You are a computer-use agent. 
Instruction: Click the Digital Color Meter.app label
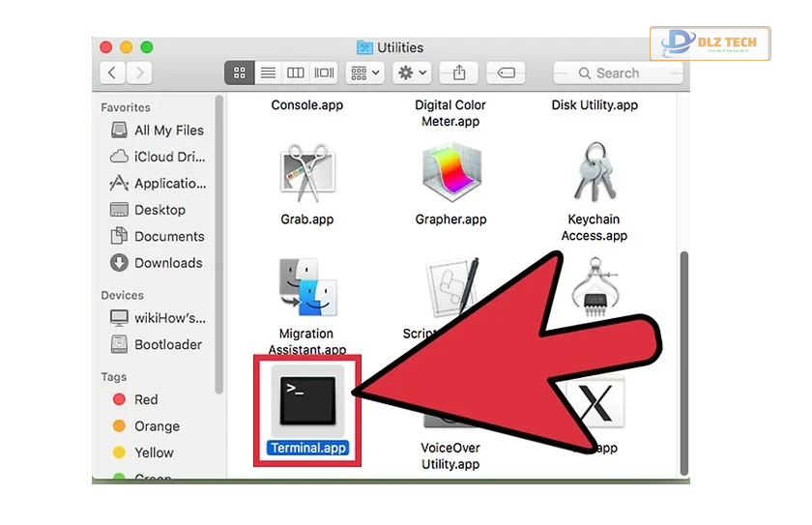click(450, 113)
